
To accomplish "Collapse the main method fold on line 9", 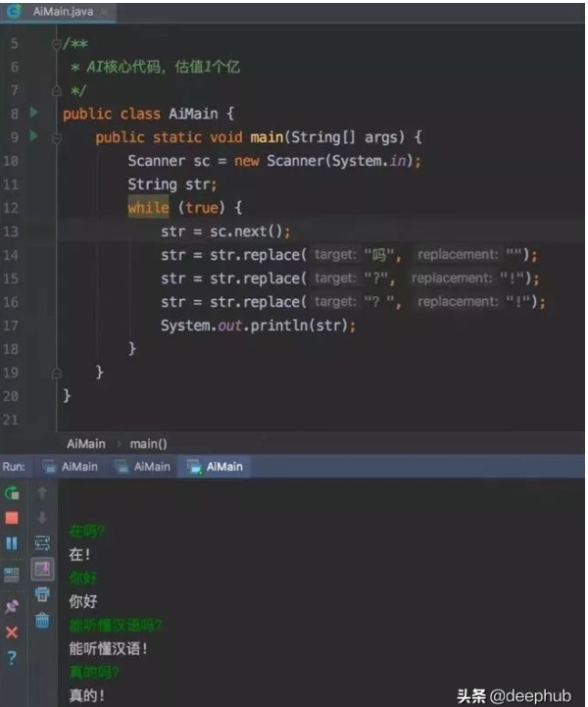I will tap(57, 137).
